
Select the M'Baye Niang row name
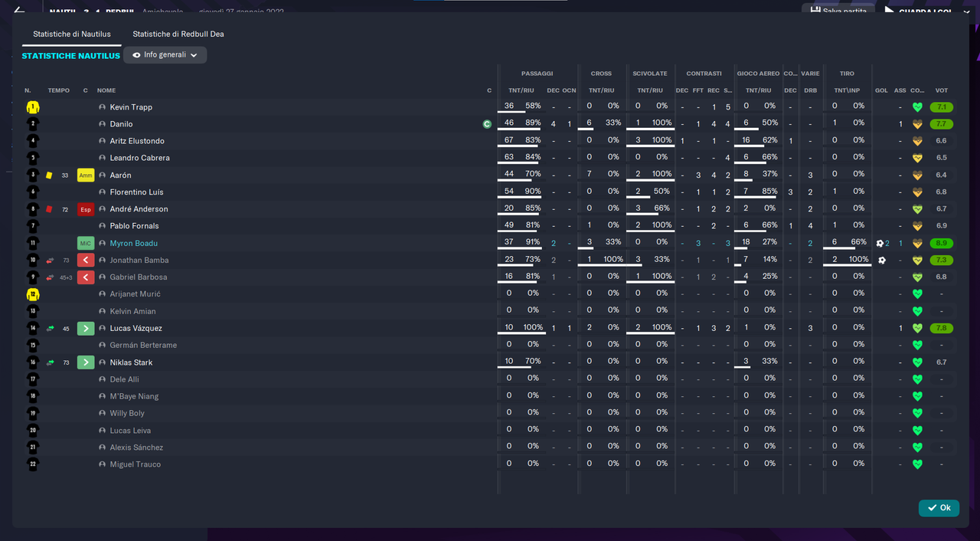(135, 396)
